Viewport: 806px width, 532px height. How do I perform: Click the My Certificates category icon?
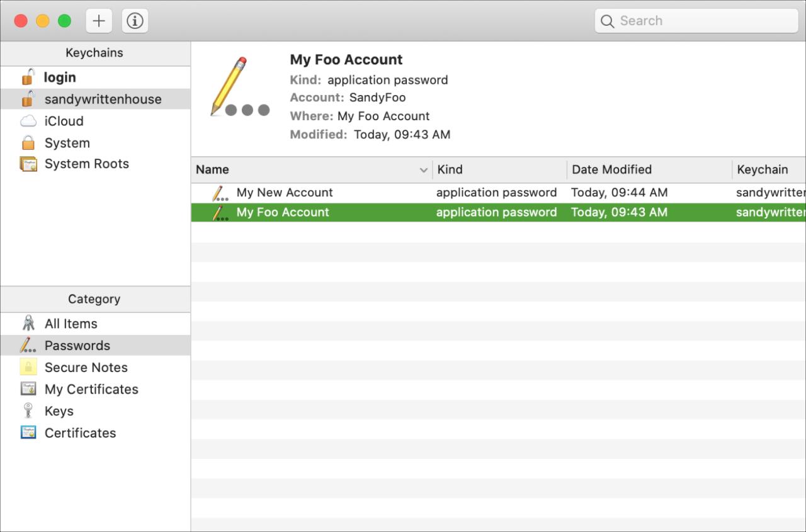tap(28, 389)
